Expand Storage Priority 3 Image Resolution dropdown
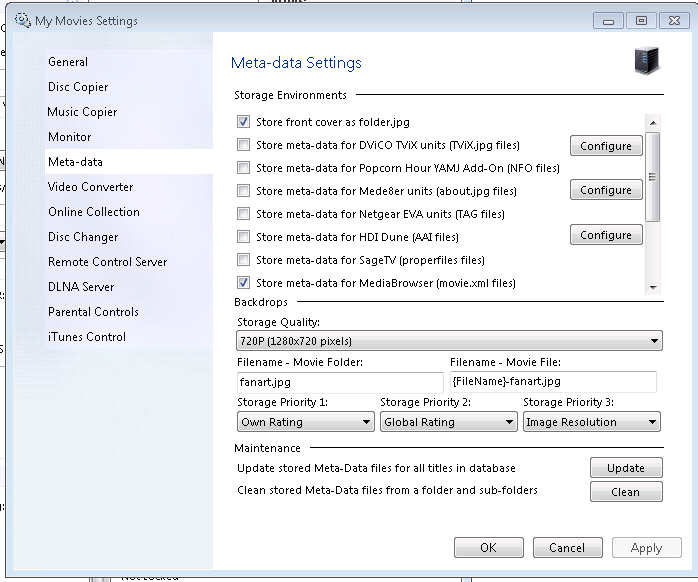698x582 pixels. pyautogui.click(x=590, y=423)
